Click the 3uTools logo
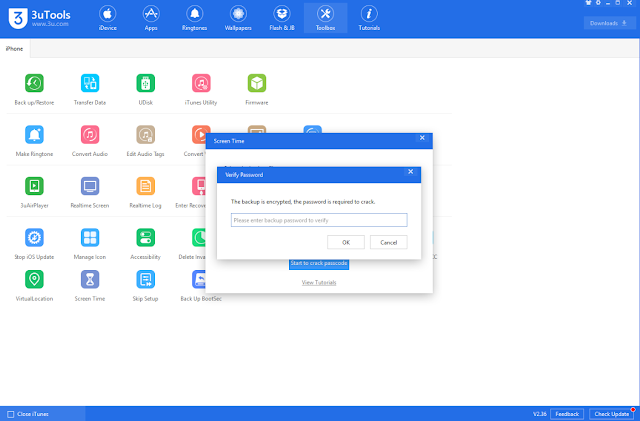The height and width of the screenshot is (421, 640). tap(39, 18)
